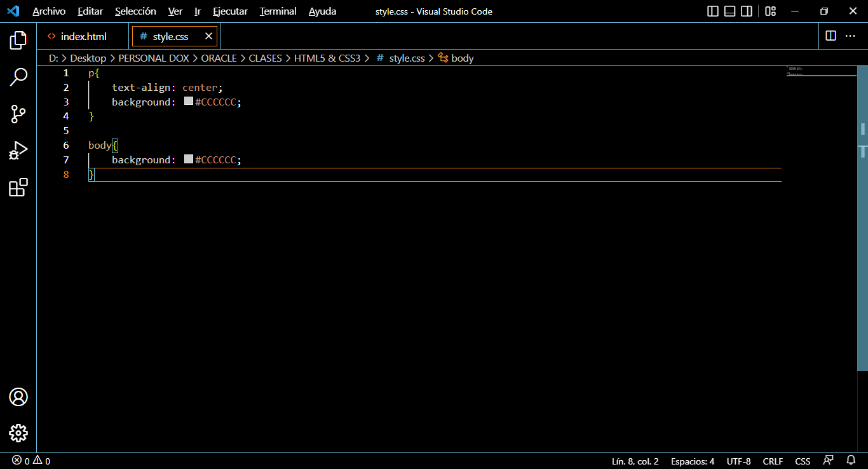This screenshot has height=469, width=868.
Task: Expand the PERSONAL DOX breadcrumb
Action: 154,58
